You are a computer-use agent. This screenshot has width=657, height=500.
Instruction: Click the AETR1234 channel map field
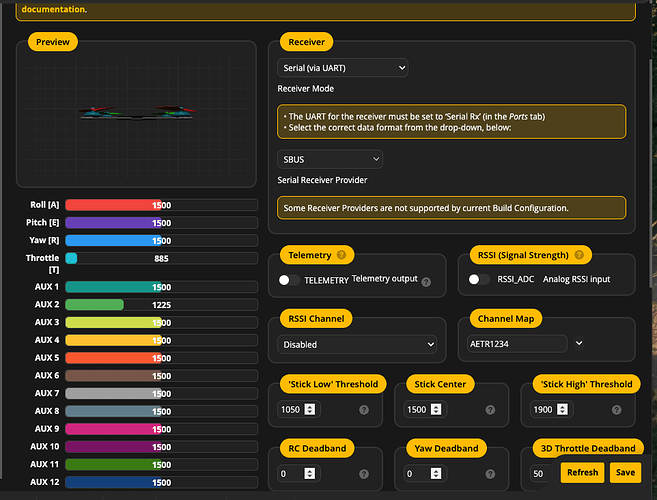517,344
